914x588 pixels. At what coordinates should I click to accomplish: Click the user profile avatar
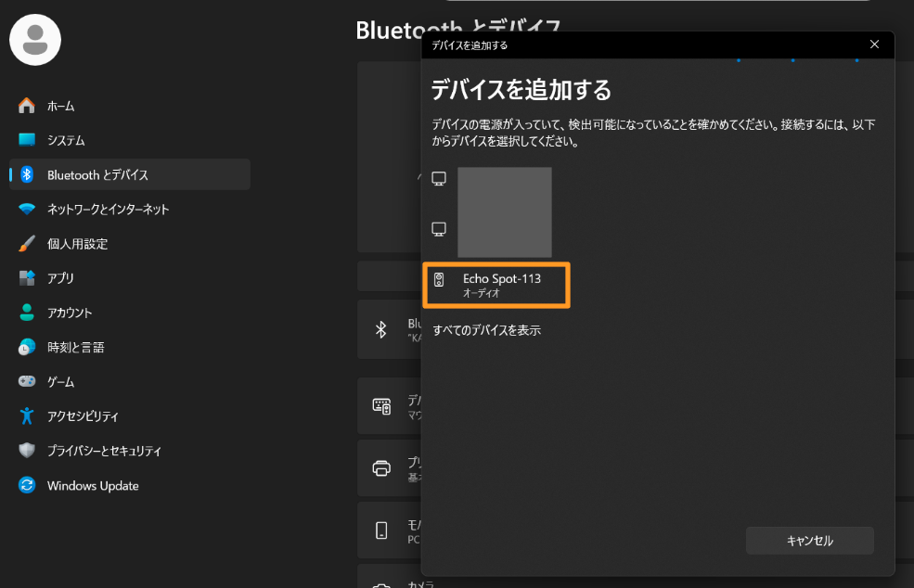[35, 39]
